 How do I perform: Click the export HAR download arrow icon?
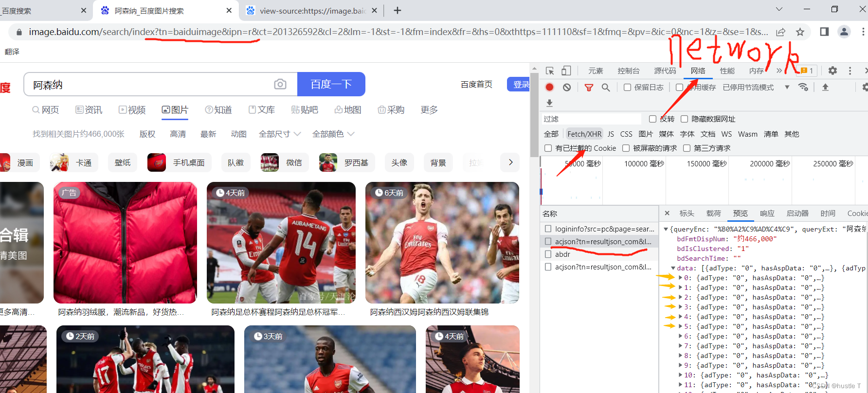(550, 103)
